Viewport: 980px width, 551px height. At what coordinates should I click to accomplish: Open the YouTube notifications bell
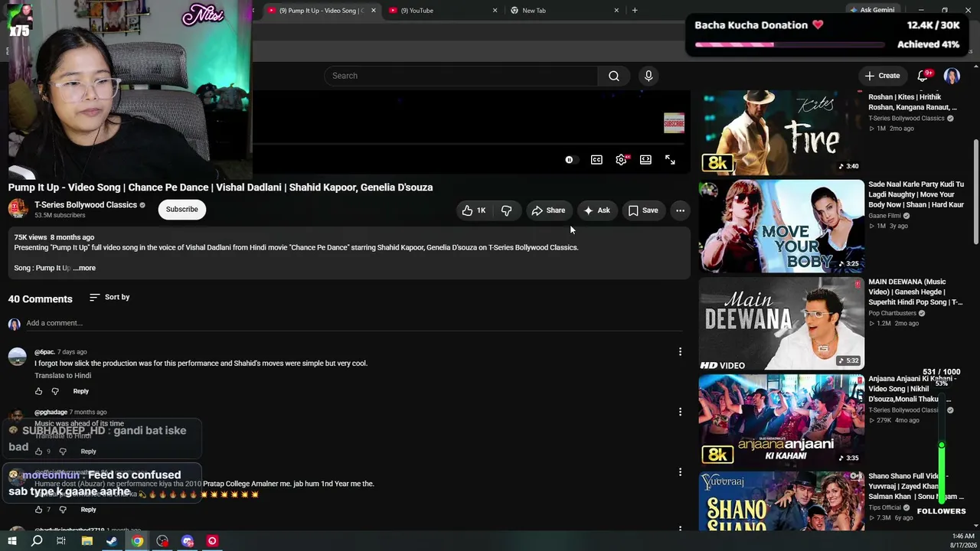(923, 76)
